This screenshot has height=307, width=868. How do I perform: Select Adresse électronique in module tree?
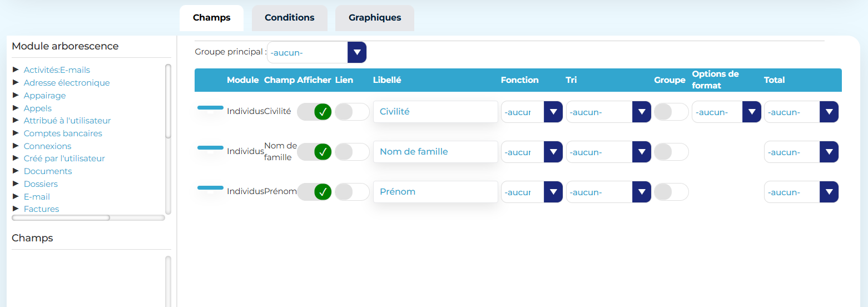tap(67, 83)
